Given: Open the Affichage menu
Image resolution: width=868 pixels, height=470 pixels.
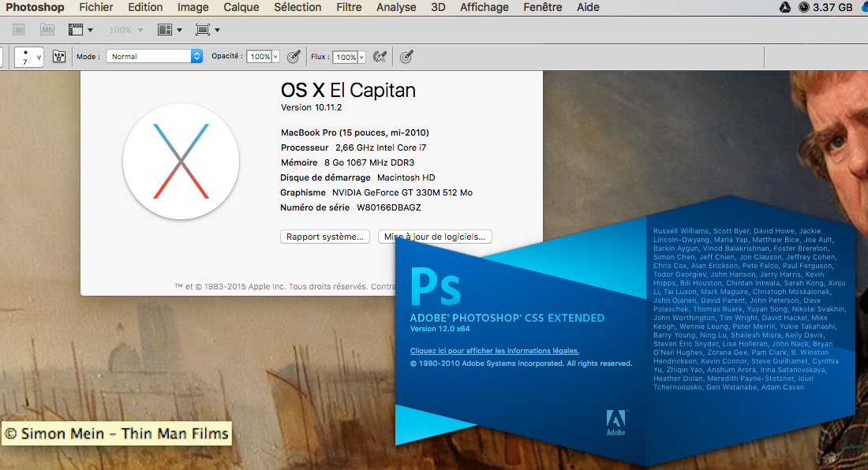Looking at the screenshot, I should click(x=484, y=7).
